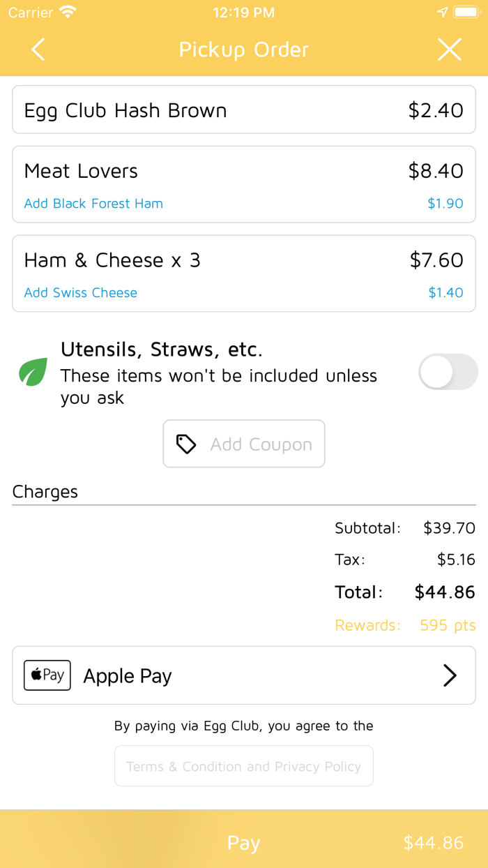Go back using the left chevron
Screen dimensions: 488x868
pos(38,50)
